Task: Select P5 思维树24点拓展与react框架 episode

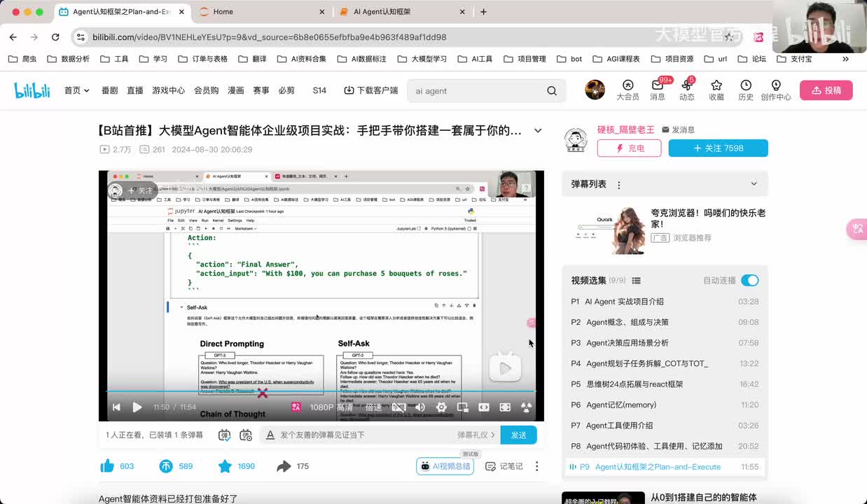Action: [x=665, y=384]
